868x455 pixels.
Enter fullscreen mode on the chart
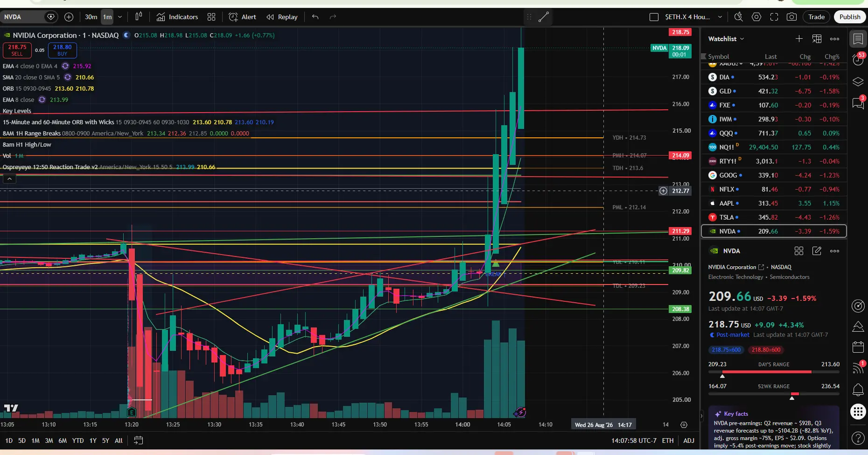pyautogui.click(x=774, y=17)
